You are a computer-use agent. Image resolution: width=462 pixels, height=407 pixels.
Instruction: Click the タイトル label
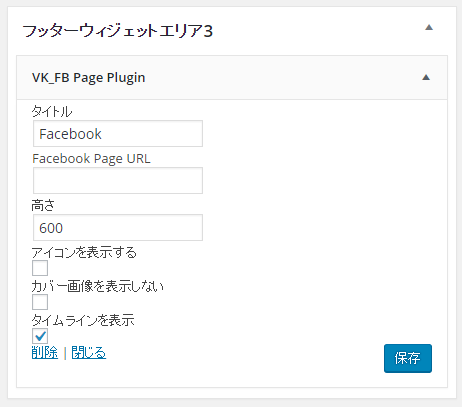(x=52, y=111)
